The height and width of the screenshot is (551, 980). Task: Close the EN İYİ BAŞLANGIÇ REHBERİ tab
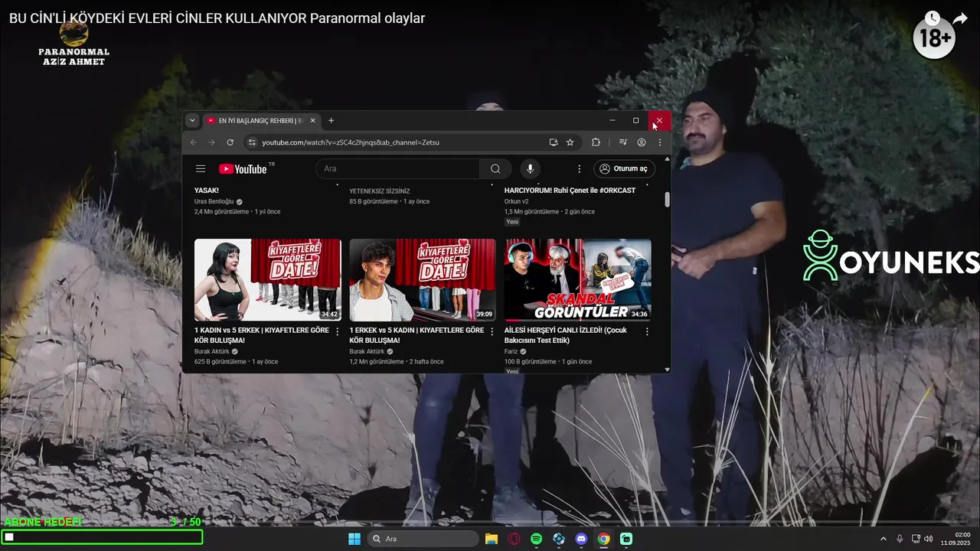312,120
